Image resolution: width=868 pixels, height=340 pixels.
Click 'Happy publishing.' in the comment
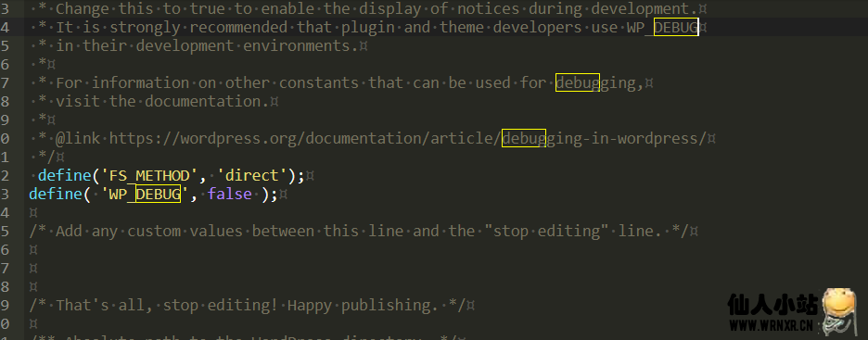coord(364,305)
